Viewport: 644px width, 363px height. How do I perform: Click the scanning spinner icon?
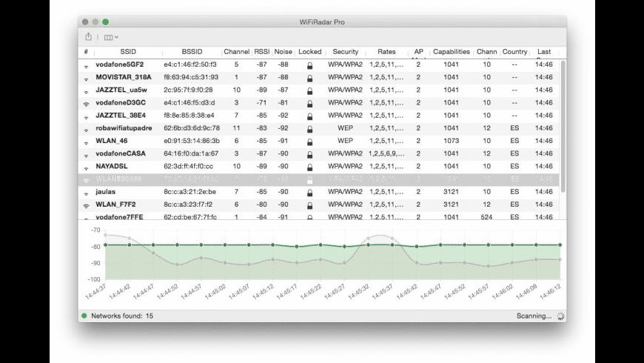tap(560, 316)
